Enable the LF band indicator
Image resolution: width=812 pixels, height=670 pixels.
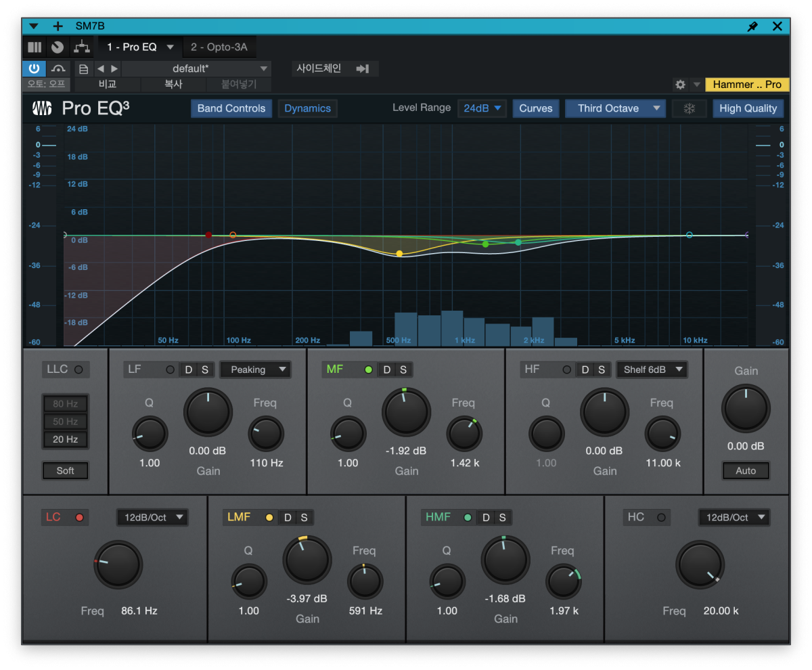(170, 370)
